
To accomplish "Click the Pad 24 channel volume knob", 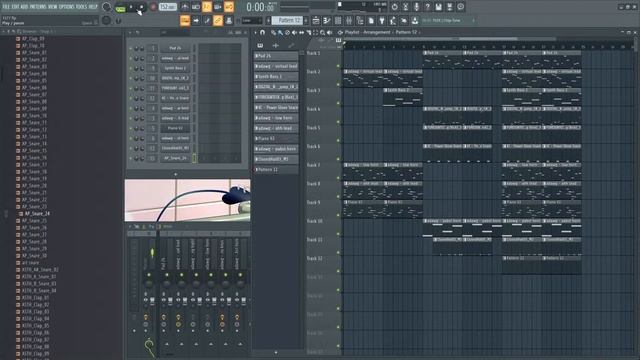I will [142, 48].
